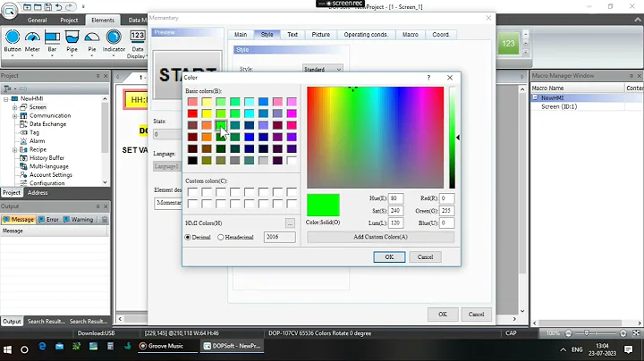Click Add Custom Colors button
644x361 pixels.
381,237
